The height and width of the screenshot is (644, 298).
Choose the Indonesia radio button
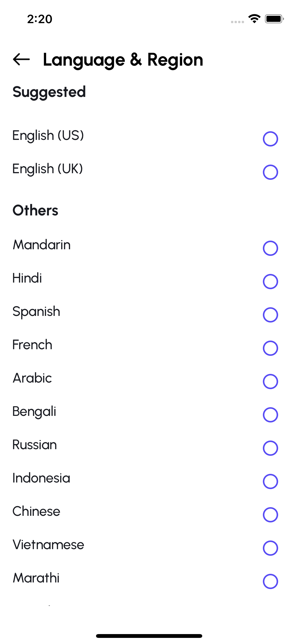270,481
